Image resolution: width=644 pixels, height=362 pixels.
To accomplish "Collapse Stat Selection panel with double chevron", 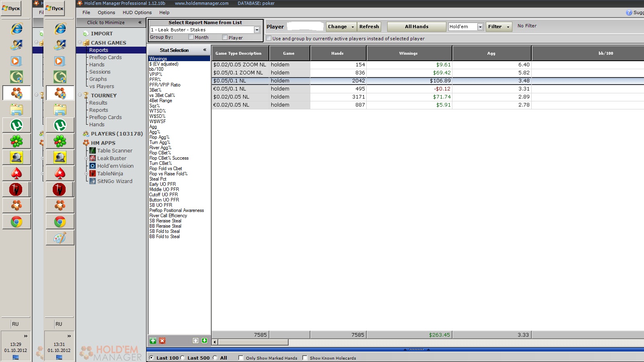I will point(204,50).
